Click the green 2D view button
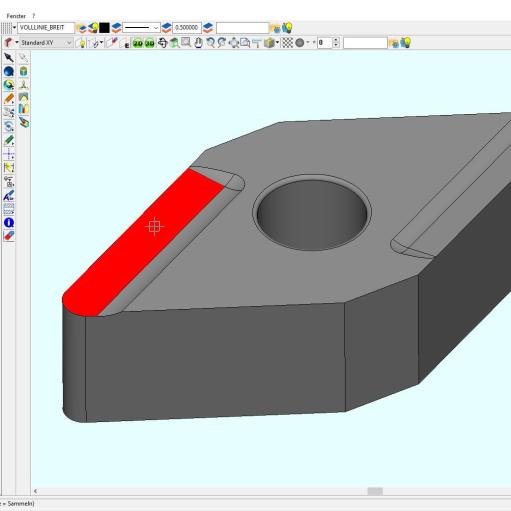The image size is (511, 511). coord(138,43)
